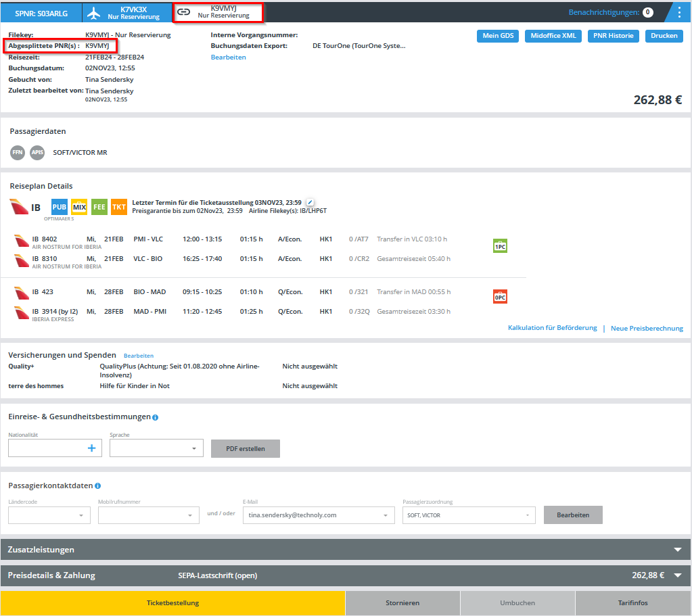Viewport: 692px width, 616px height.
Task: Edit ticketing deadline with pencil icon
Action: pos(310,202)
